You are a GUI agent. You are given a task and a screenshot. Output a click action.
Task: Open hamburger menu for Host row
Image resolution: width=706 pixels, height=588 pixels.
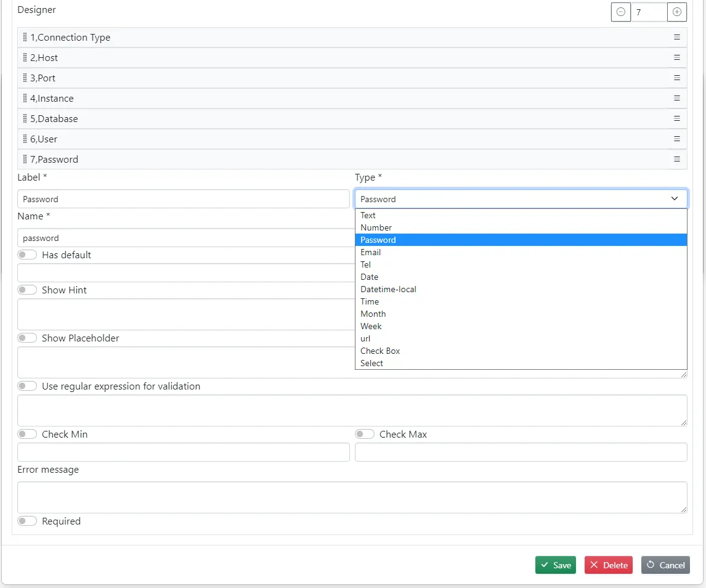(x=676, y=58)
